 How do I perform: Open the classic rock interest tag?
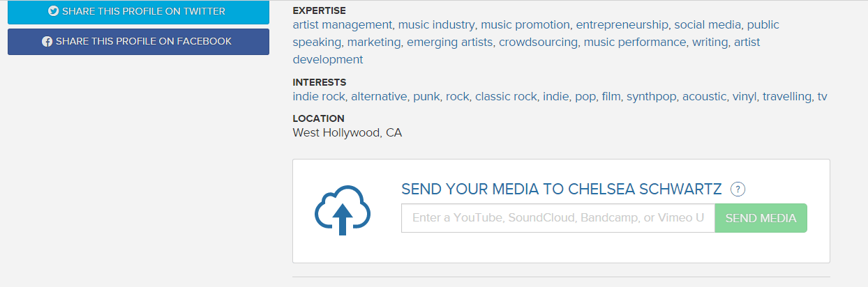(506, 97)
